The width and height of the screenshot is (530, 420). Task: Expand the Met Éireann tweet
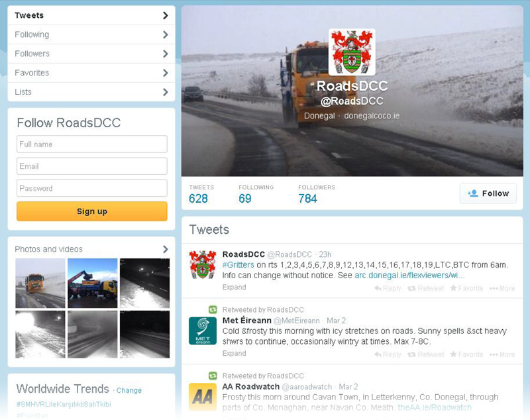(234, 354)
